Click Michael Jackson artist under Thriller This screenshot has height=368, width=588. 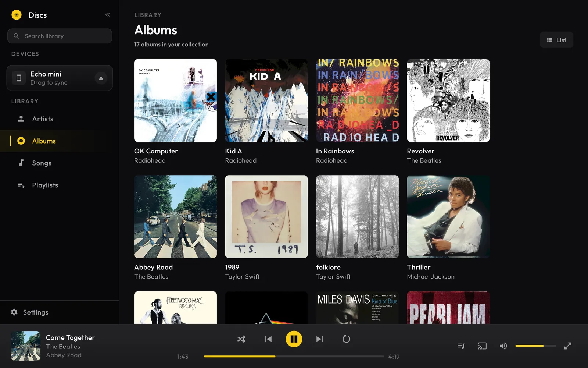tap(430, 276)
